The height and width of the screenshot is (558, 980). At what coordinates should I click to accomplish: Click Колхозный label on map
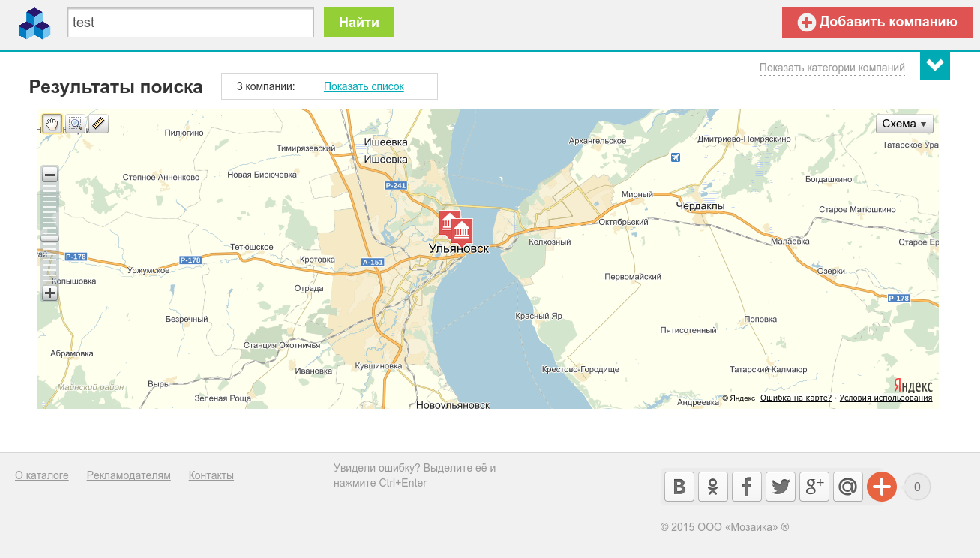(550, 242)
